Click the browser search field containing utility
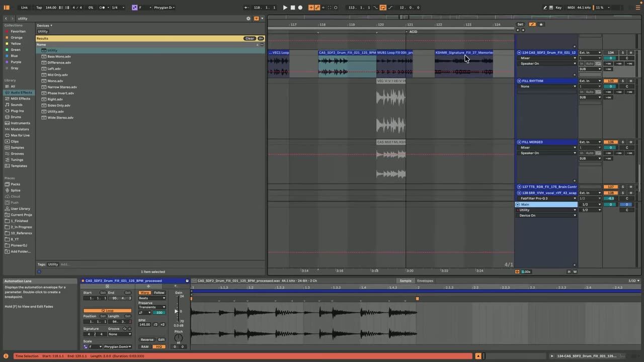 point(131,18)
